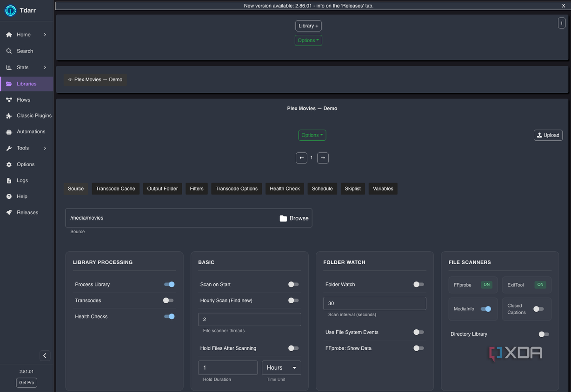571x392 pixels.
Task: Collapse the sidebar with the arrow button
Action: [x=45, y=356]
